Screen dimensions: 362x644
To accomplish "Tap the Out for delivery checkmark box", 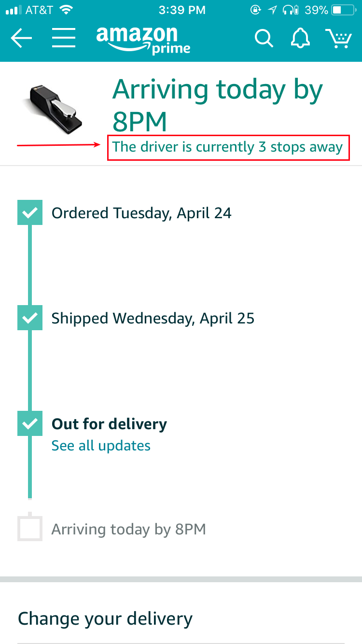I will [30, 423].
